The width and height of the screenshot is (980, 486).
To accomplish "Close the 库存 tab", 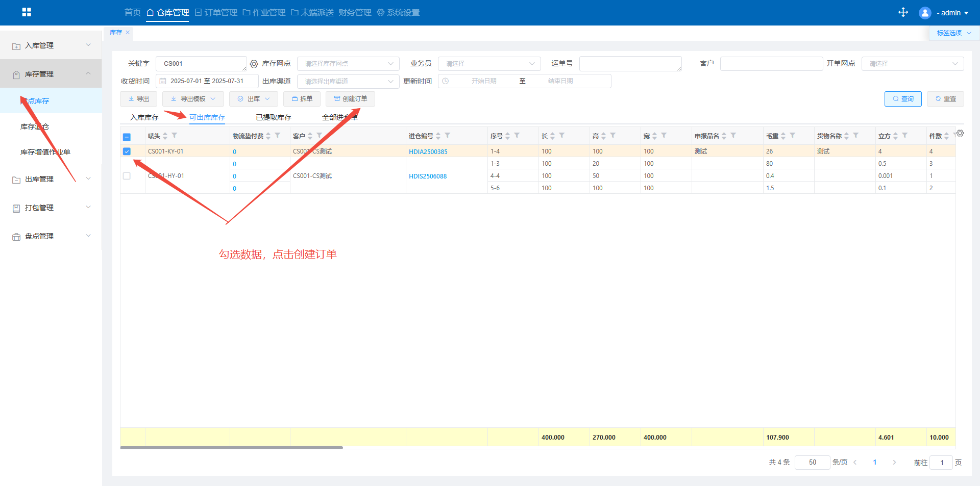I will pos(128,33).
